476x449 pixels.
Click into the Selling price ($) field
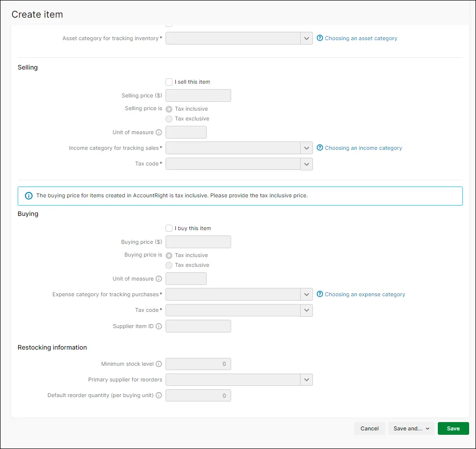[198, 95]
